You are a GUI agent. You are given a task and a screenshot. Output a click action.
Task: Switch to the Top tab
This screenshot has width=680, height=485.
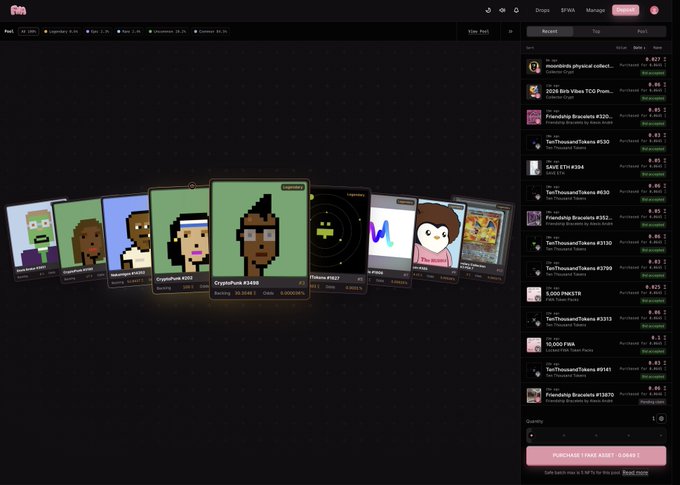(596, 31)
